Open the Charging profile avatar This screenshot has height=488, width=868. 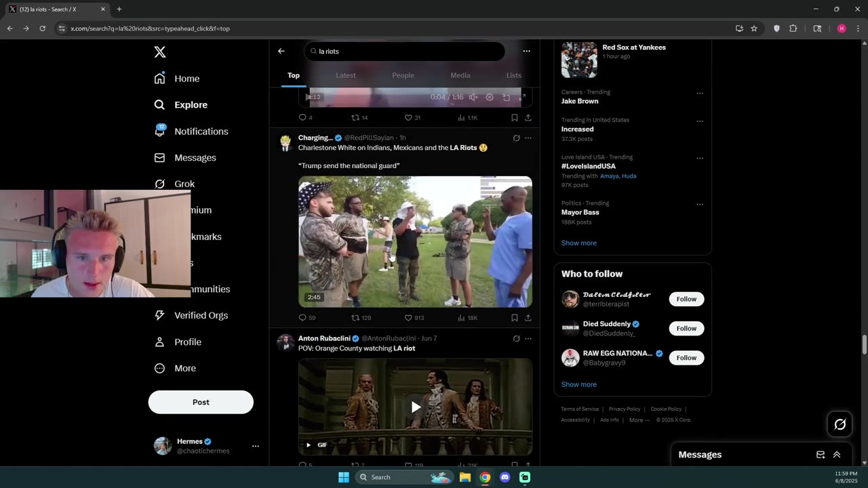pyautogui.click(x=285, y=142)
